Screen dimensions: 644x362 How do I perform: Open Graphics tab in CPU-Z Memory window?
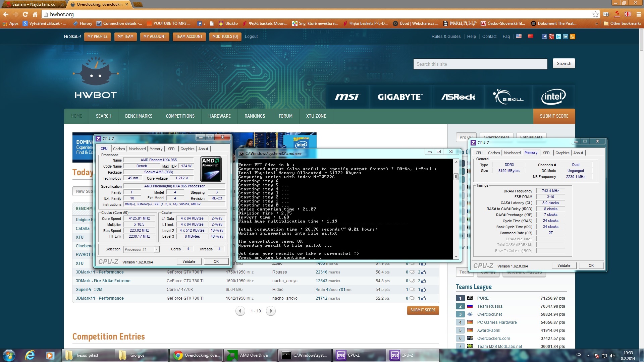(562, 153)
